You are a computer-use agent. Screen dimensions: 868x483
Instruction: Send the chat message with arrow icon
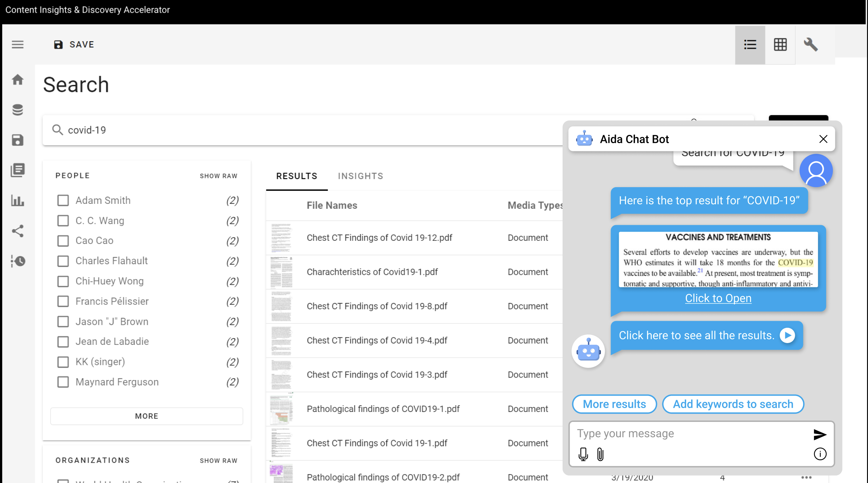[820, 434]
